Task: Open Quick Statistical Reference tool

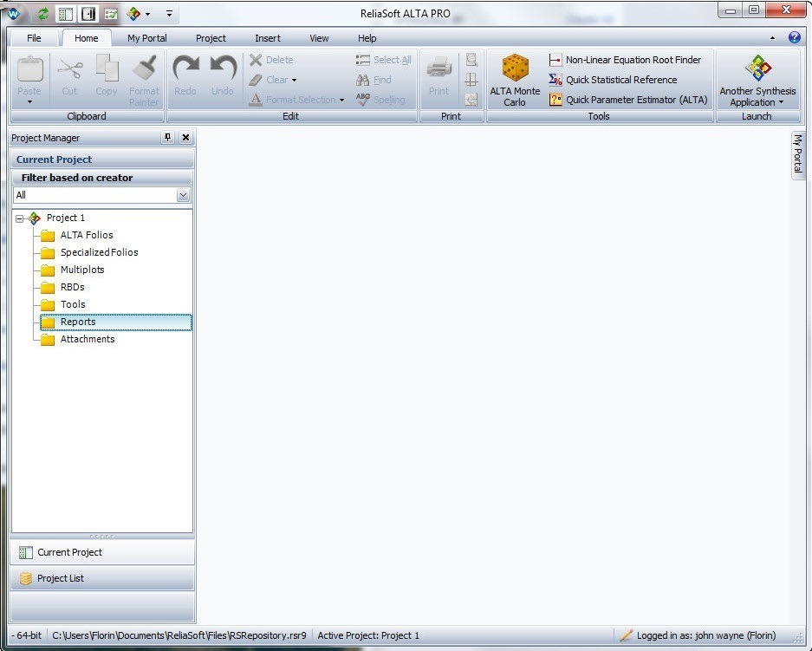Action: point(613,80)
